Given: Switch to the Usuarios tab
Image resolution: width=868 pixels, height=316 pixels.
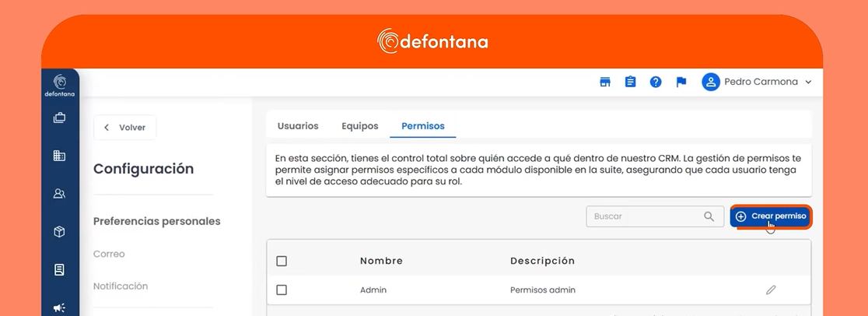Looking at the screenshot, I should tap(298, 126).
